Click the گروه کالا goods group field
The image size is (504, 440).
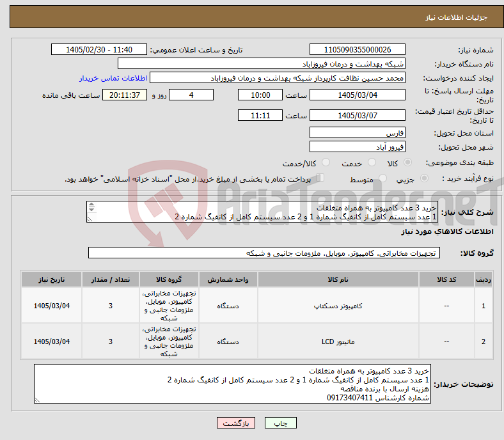pos(264,253)
